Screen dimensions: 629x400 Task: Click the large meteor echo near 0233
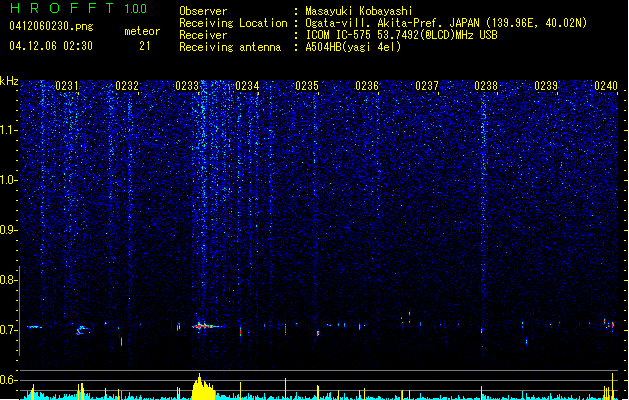pos(205,326)
